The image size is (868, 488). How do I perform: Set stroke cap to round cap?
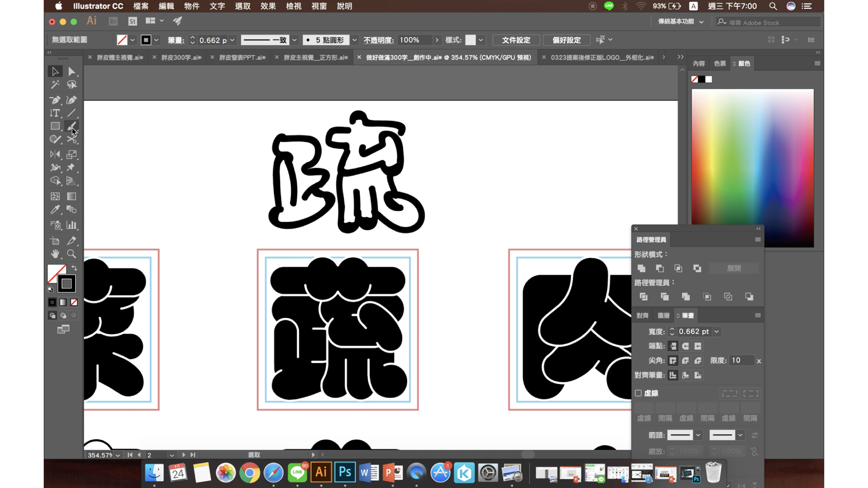click(685, 346)
